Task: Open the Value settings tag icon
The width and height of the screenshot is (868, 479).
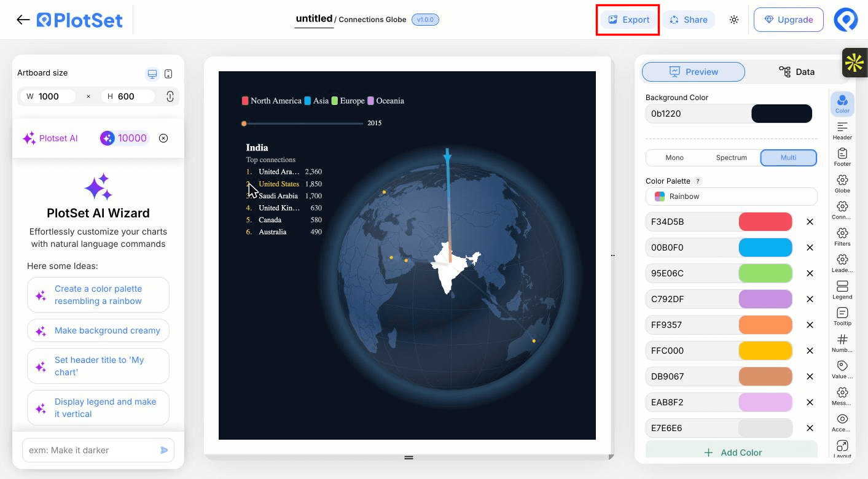Action: 842,369
